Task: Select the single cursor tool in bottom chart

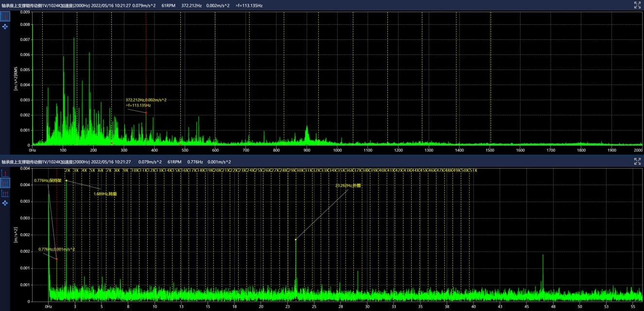Action: [5, 173]
